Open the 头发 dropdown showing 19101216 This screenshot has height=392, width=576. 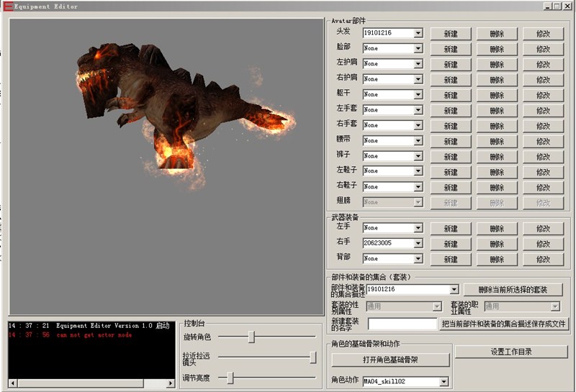point(418,33)
